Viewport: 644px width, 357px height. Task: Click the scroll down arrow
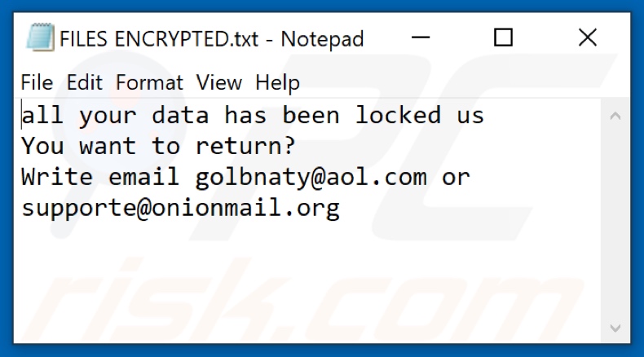[x=617, y=329]
